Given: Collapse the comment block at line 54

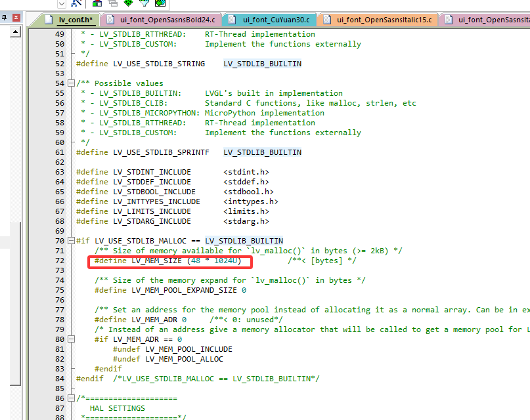Looking at the screenshot, I should click(70, 83).
